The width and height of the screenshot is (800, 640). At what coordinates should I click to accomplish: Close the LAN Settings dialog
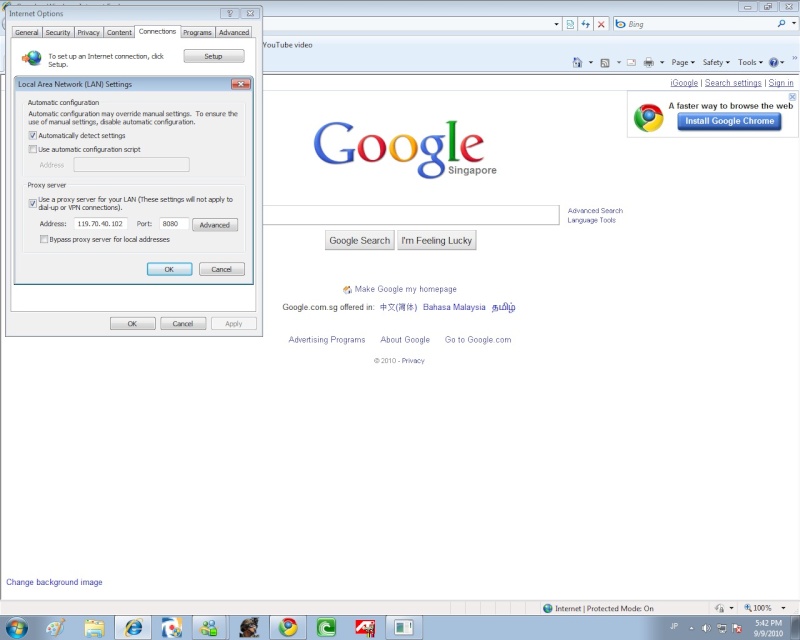241,84
